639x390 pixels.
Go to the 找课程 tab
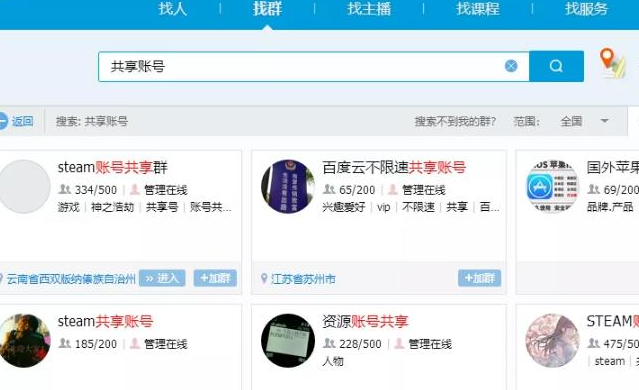[x=478, y=9]
